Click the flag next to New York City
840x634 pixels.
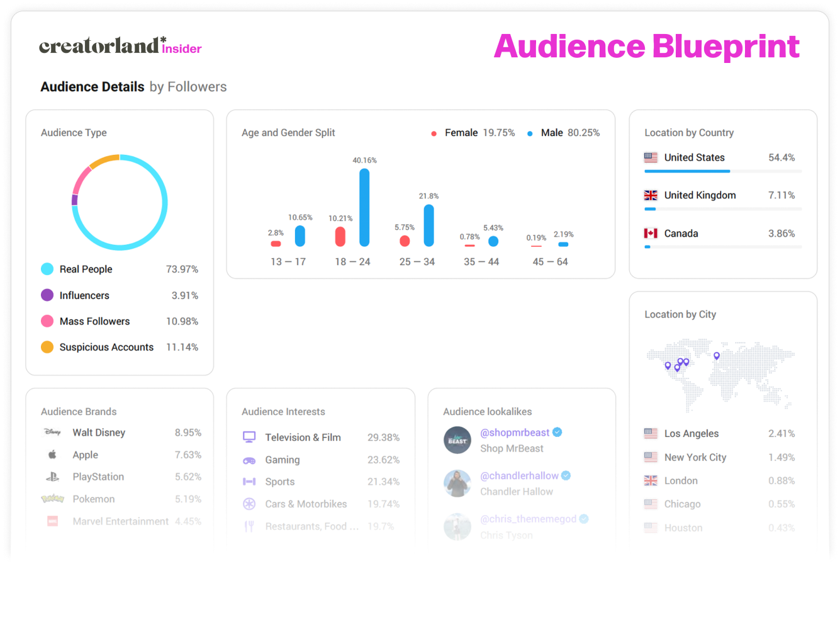coord(651,457)
